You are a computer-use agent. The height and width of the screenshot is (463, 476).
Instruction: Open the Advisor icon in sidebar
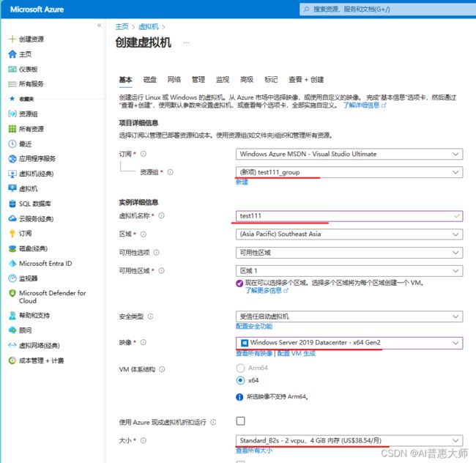tap(12, 330)
